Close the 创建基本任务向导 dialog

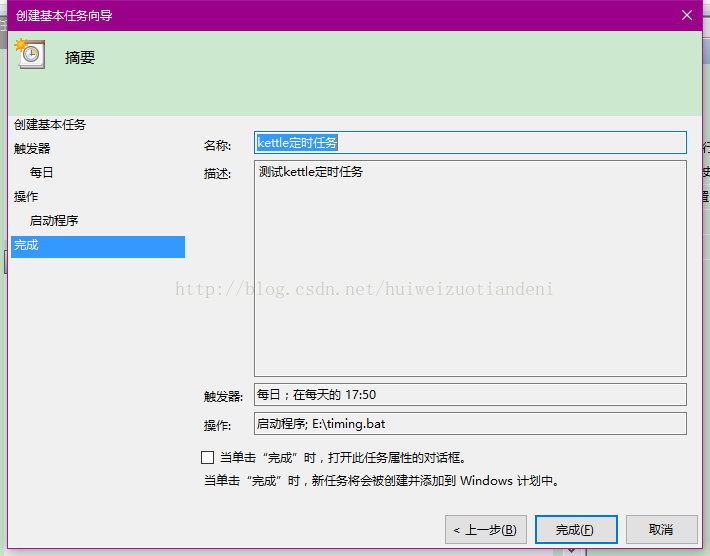[686, 15]
